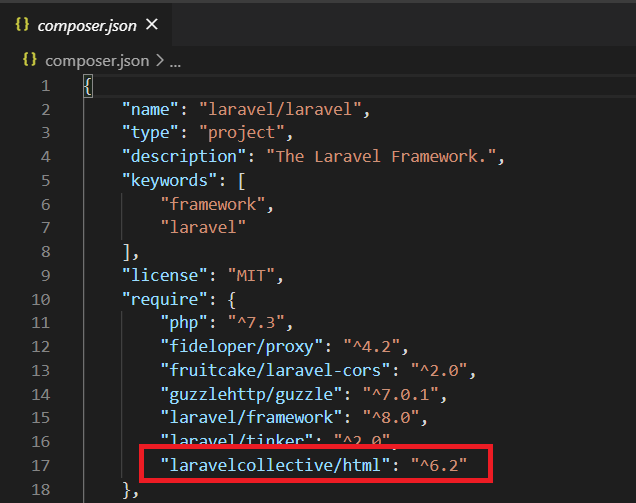Expand the breadcrumb ellipsis symbol picker
The width and height of the screenshot is (636, 503).
tap(174, 61)
